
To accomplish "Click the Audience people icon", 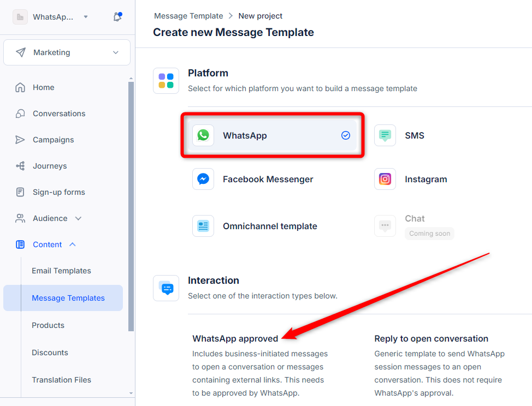I will (x=20, y=218).
